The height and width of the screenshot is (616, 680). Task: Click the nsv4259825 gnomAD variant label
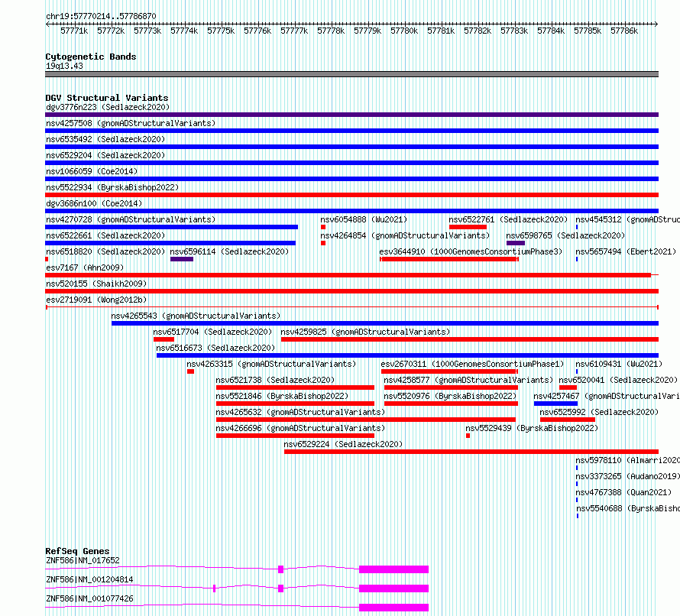(365, 332)
